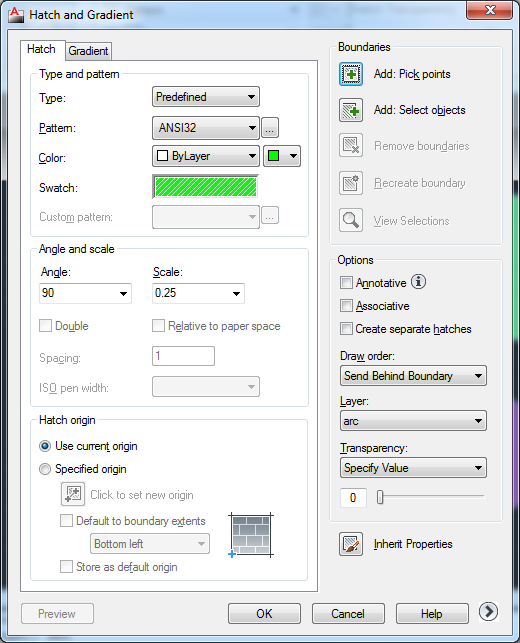Click the View Selections magnifier icon

coord(351,220)
